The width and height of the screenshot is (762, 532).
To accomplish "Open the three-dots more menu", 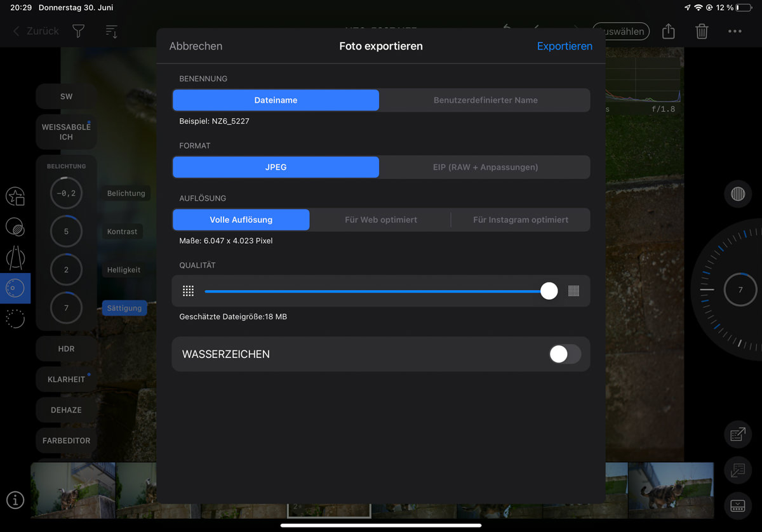I will click(735, 31).
